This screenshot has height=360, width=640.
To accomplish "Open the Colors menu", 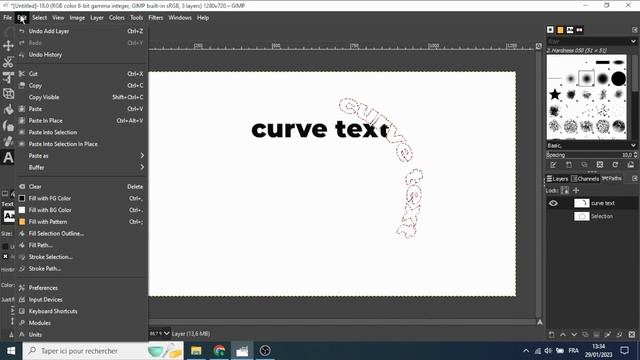I will tap(117, 18).
